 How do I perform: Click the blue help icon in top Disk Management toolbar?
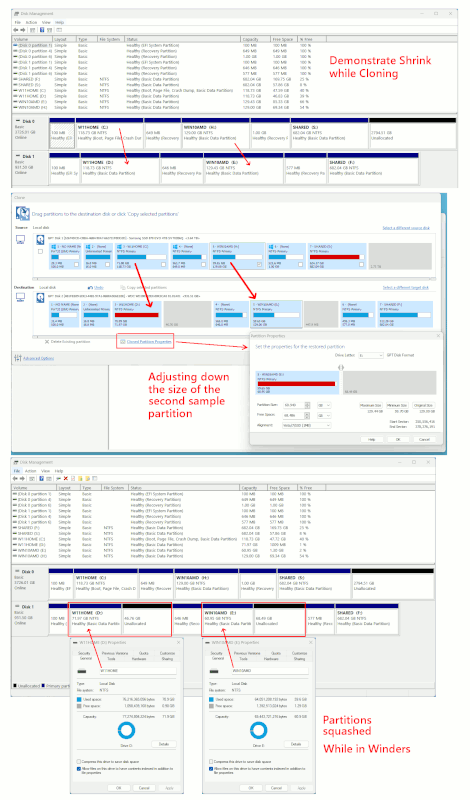tap(42, 30)
